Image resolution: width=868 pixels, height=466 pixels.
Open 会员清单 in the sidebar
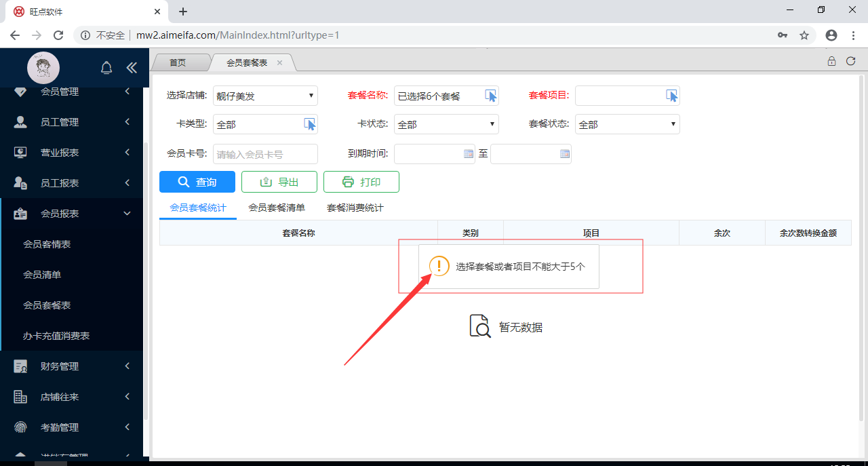(42, 275)
